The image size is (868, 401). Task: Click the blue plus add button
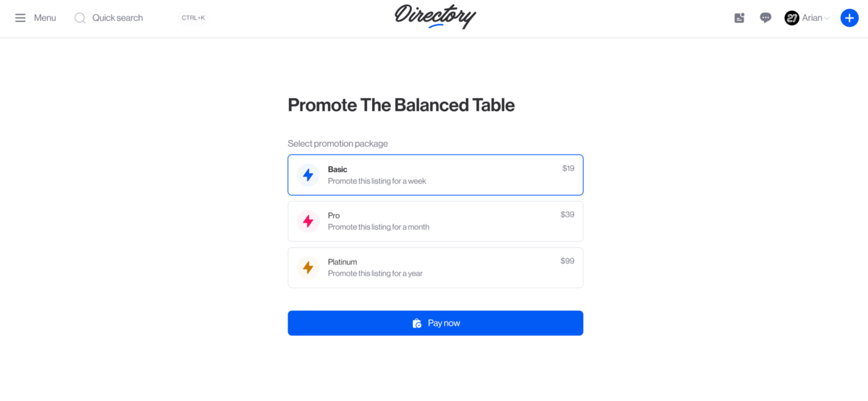pos(849,18)
